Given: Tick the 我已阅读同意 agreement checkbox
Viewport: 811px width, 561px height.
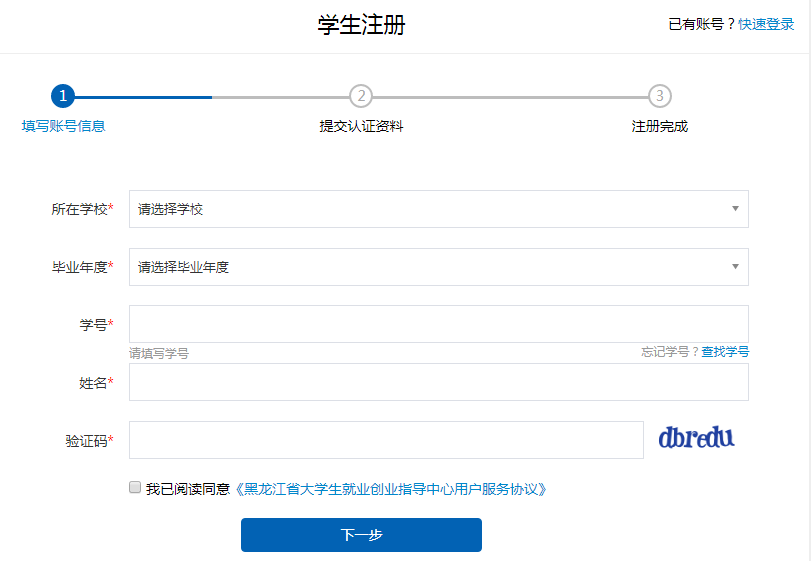Looking at the screenshot, I should point(135,488).
